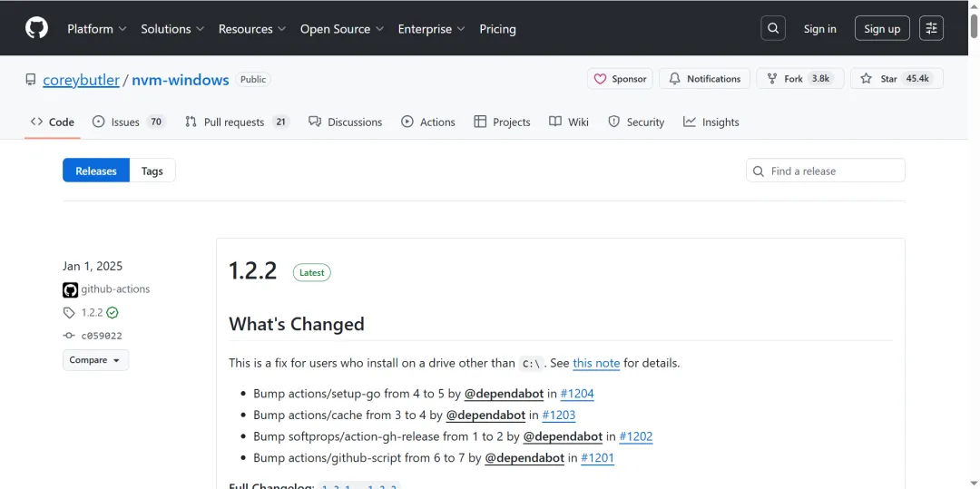Focus the Find a release field

tap(833, 171)
